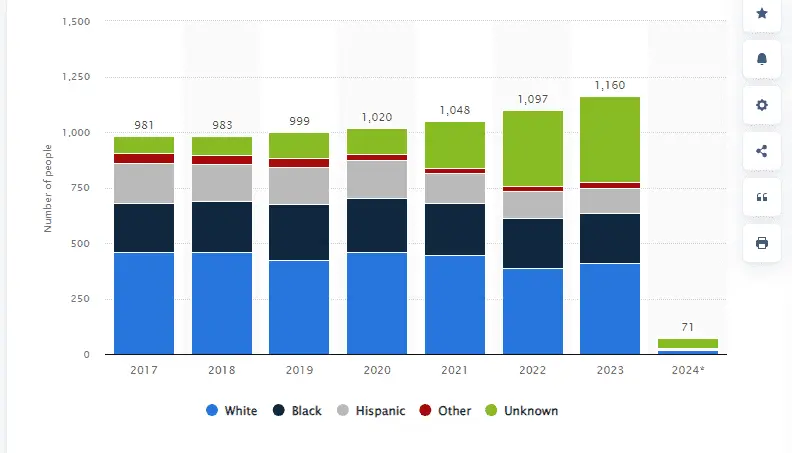Click the red Other segment of 2017 bar
Image resolution: width=792 pixels, height=453 pixels.
click(144, 159)
